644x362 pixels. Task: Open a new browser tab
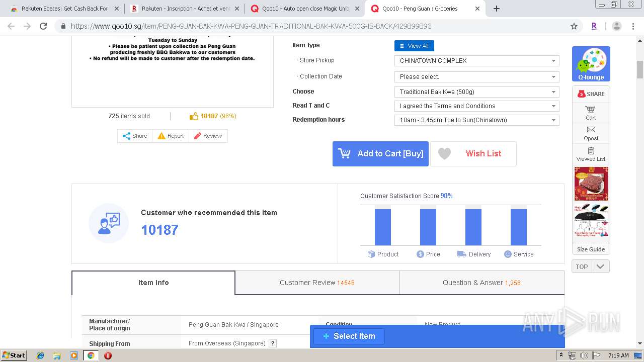coord(497,9)
